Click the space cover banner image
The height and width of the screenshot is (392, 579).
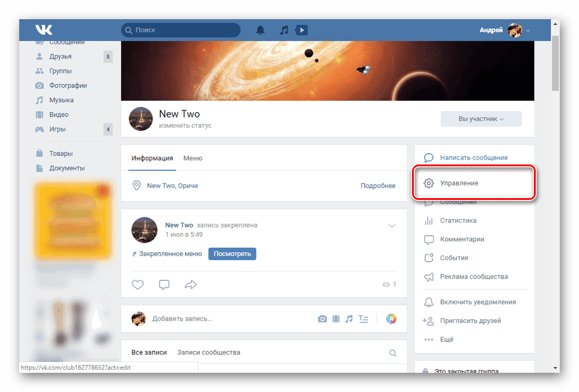pos(327,71)
